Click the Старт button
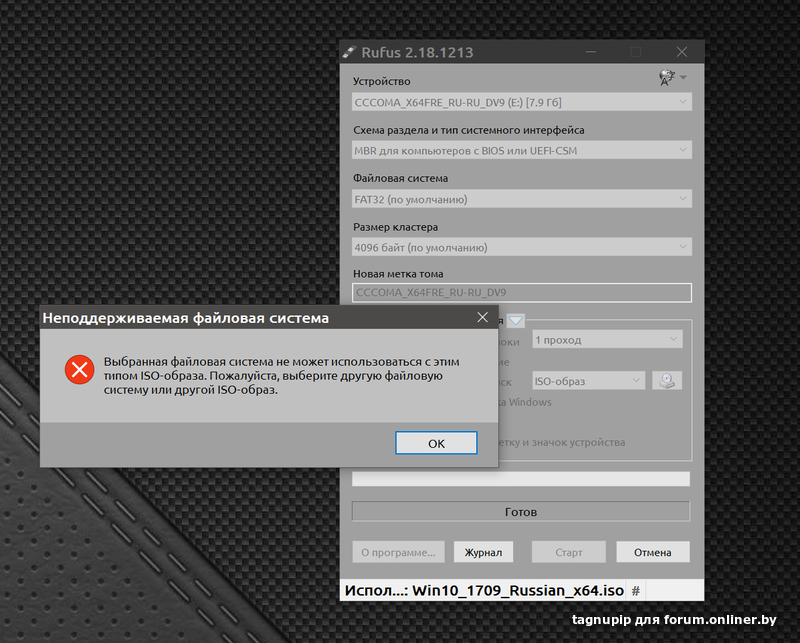The image size is (800, 643). [x=568, y=552]
